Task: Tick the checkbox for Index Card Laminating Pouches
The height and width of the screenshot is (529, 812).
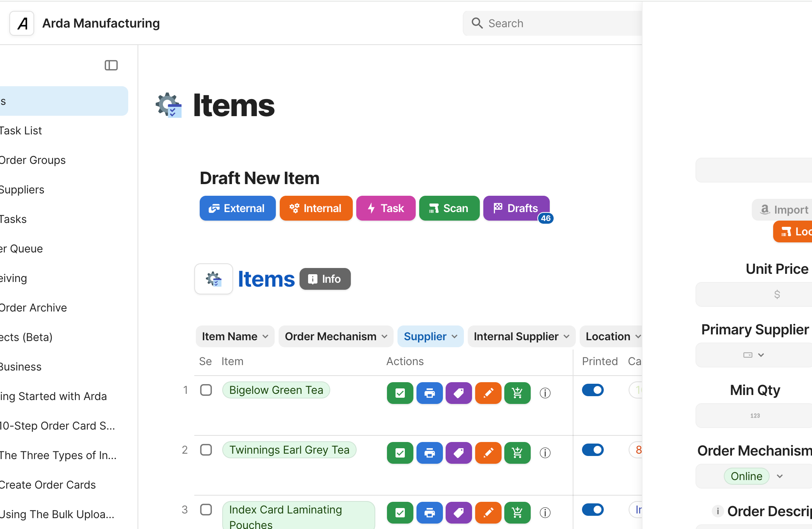Action: pyautogui.click(x=206, y=510)
